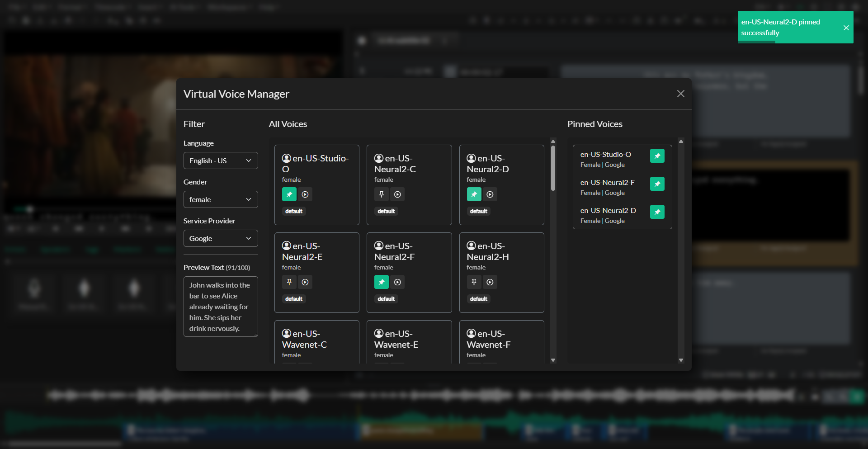
Task: Dismiss the pinned successfully notification
Action: (x=846, y=27)
